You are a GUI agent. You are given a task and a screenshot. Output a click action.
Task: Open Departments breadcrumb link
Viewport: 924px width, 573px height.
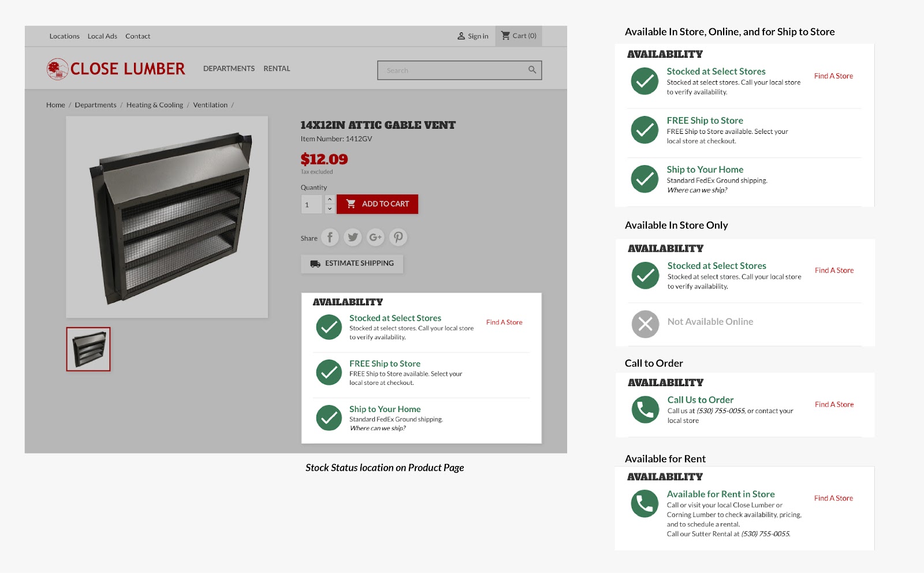(95, 105)
